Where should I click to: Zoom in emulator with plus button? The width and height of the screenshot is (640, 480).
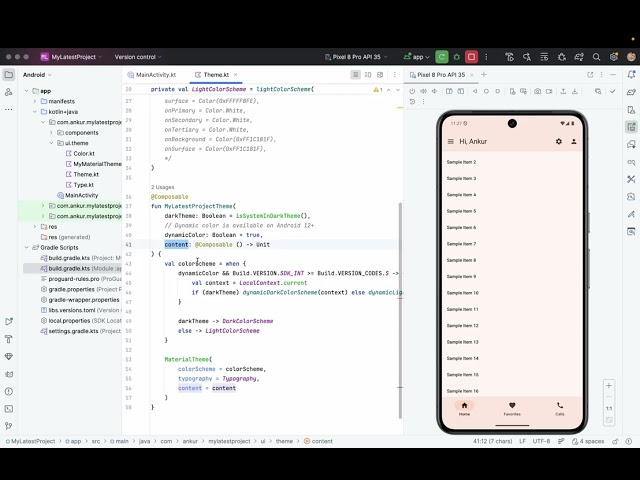point(609,385)
